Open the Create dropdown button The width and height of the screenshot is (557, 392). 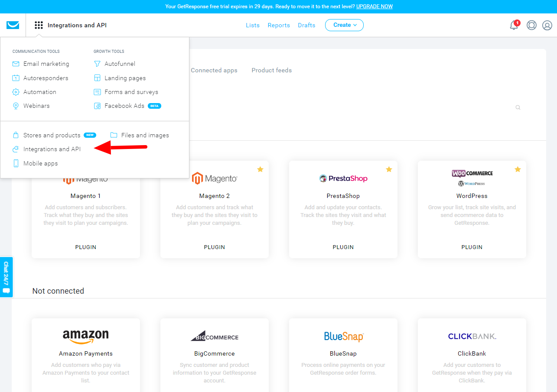(x=344, y=25)
